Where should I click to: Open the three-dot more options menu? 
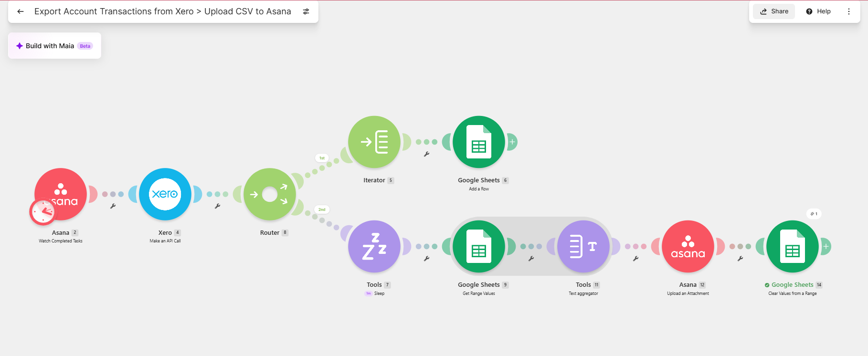[x=849, y=11]
